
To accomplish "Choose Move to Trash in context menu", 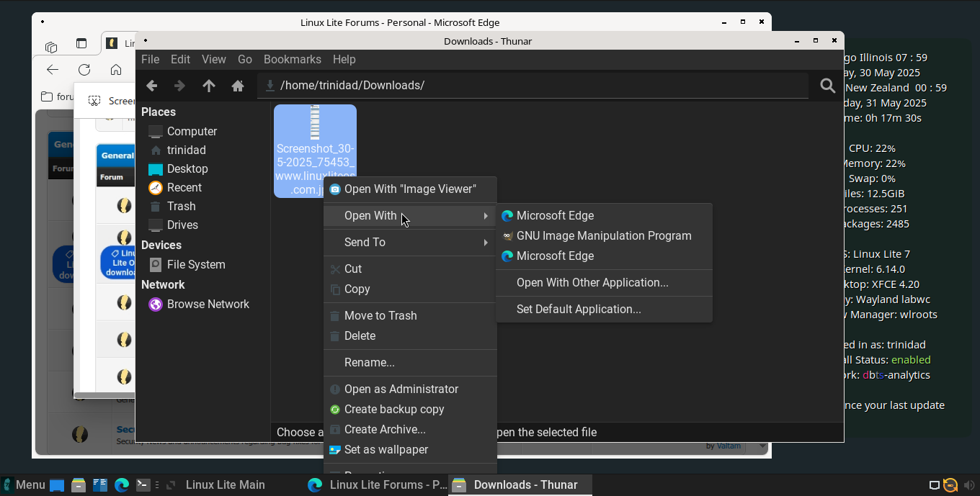I will pos(410,316).
